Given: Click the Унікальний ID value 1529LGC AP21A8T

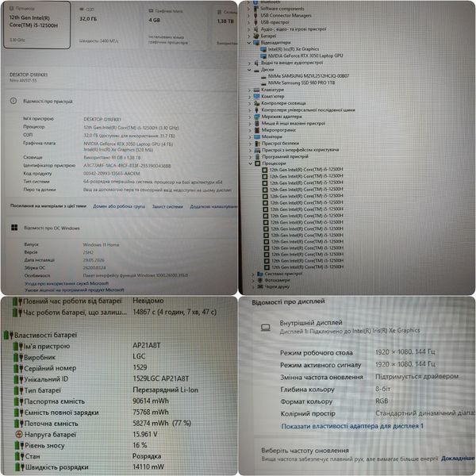Looking at the screenshot, I should coord(161,378).
